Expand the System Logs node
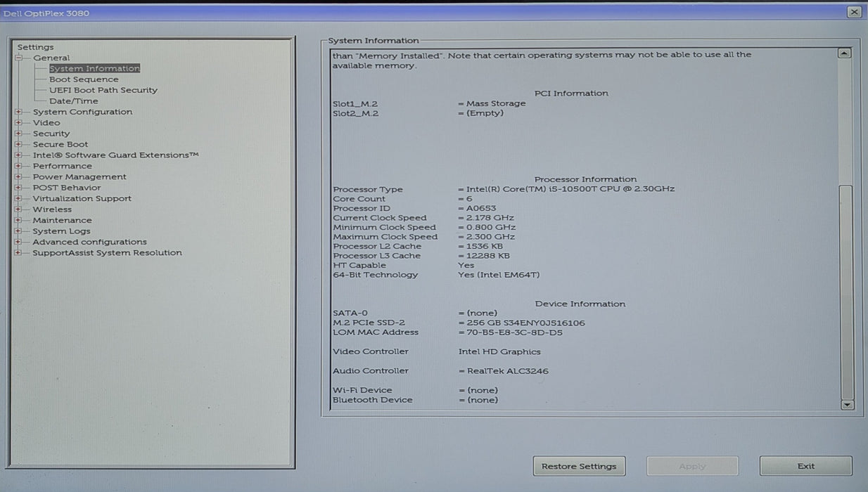This screenshot has width=868, height=492. 18,231
